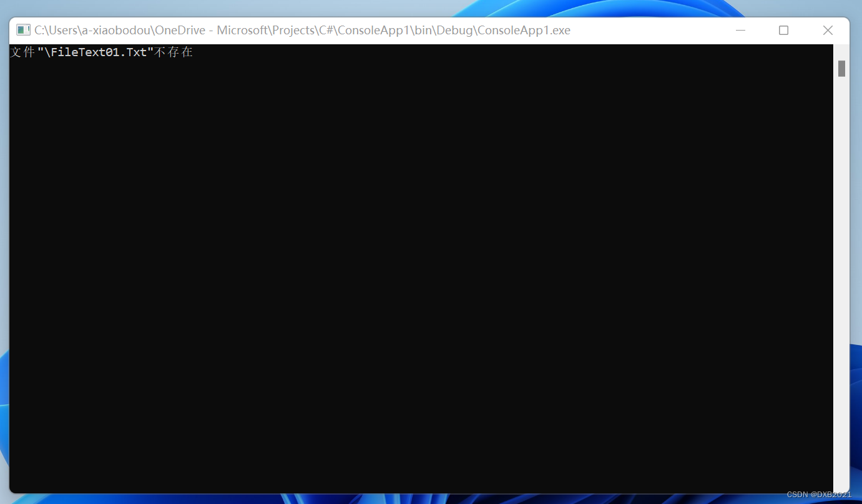
Task: Maximize the ConsoleApp1 console window
Action: [x=783, y=30]
